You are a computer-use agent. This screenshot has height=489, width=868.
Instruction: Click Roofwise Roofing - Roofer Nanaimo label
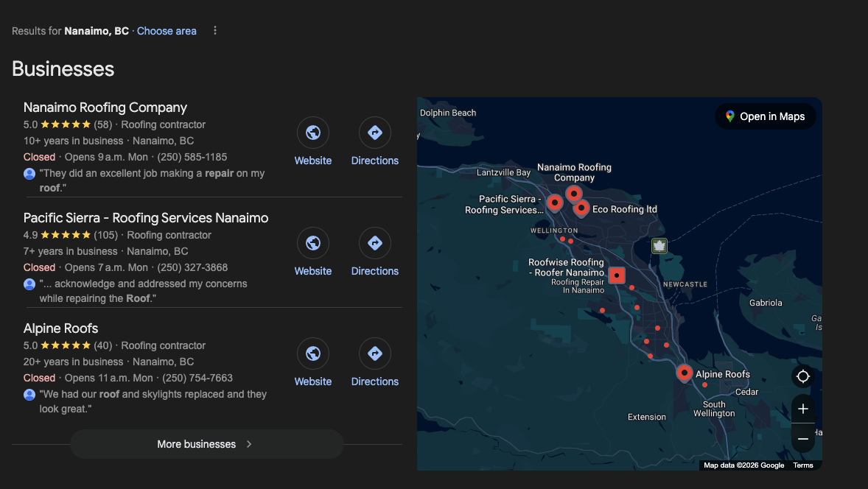click(566, 267)
